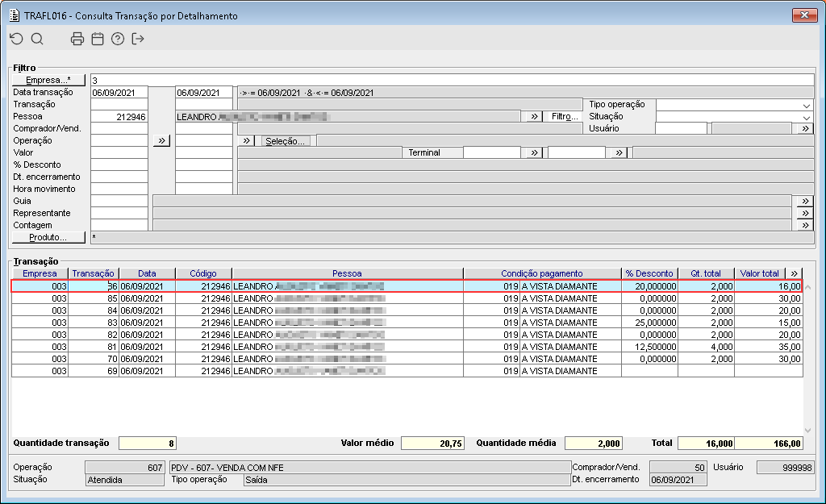Click the Transação filter input field

tap(119, 105)
